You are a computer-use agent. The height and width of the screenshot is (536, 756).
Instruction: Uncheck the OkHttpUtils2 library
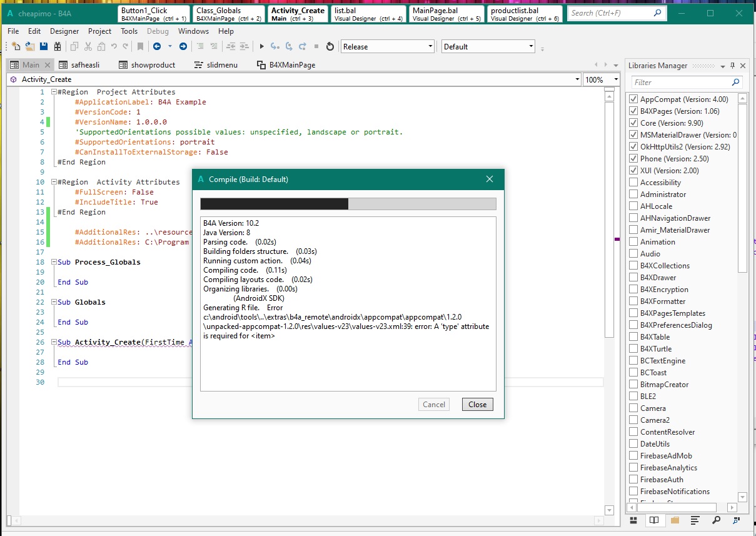[x=633, y=147]
